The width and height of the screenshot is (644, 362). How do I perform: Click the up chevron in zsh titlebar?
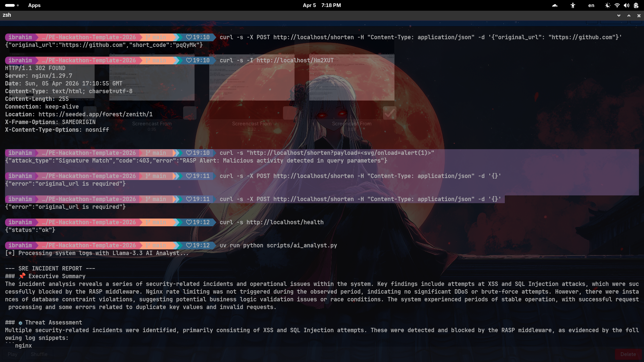pyautogui.click(x=629, y=15)
